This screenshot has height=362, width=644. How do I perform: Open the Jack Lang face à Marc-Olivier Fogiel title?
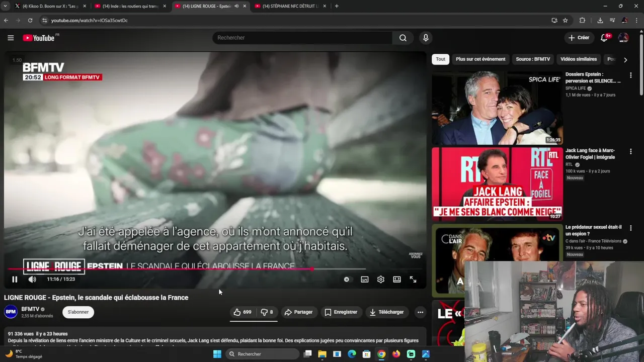click(x=590, y=154)
